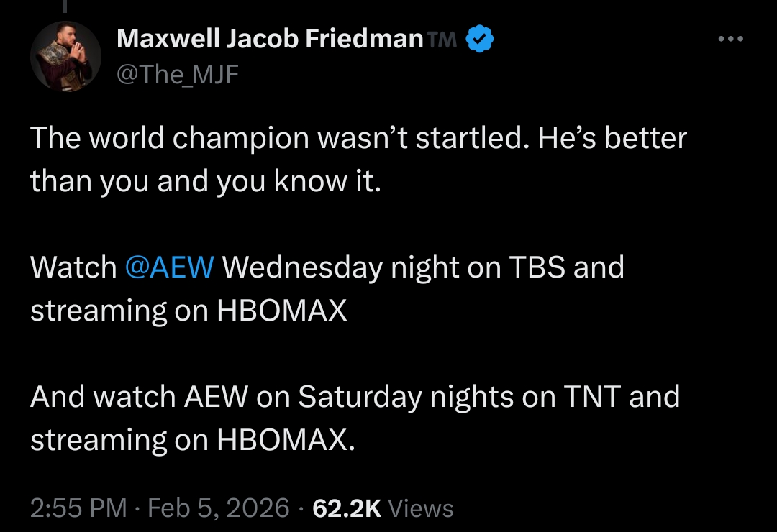This screenshot has width=777, height=532.
Task: Follow the @AEW mention link
Action: click(x=169, y=267)
